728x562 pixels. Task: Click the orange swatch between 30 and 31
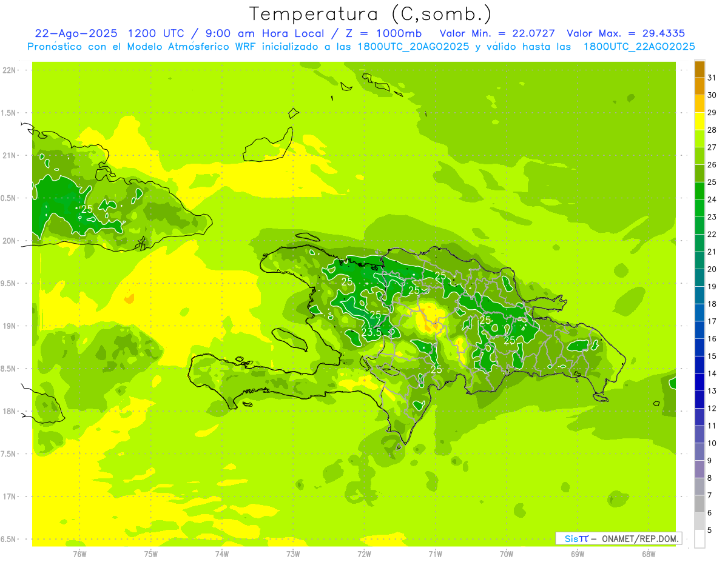coord(699,87)
